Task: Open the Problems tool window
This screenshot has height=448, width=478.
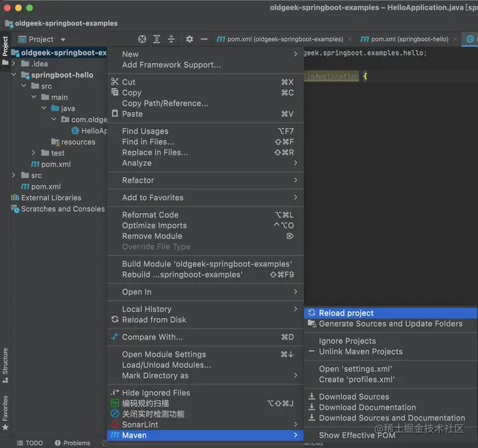Action: pos(72,443)
